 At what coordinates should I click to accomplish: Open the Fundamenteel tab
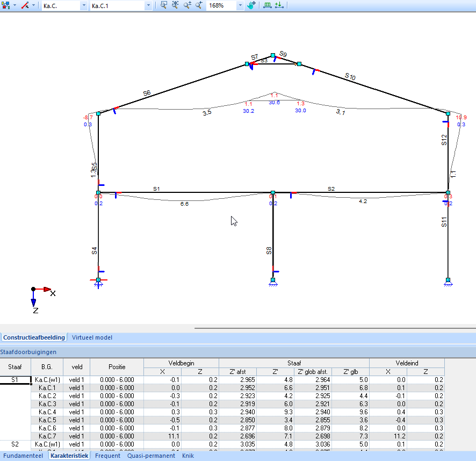click(23, 456)
